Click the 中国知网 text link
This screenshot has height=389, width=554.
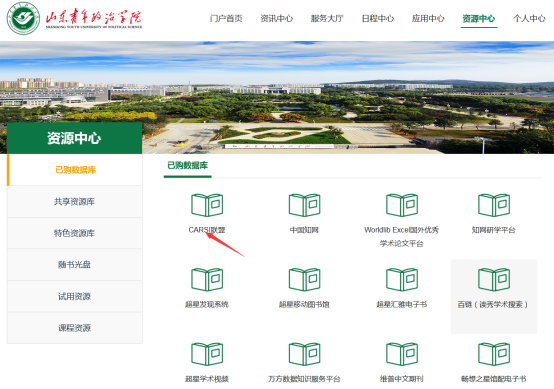click(304, 230)
